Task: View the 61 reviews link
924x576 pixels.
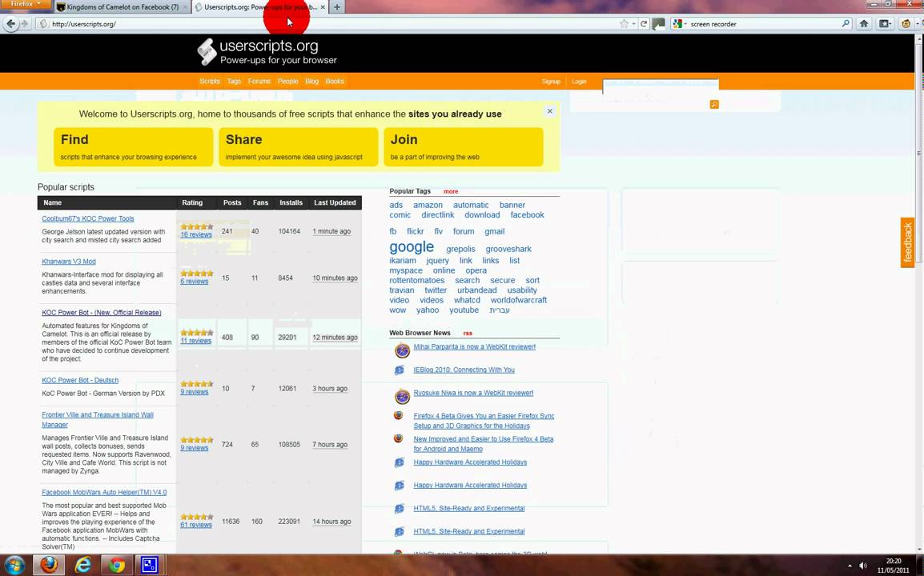Action: [196, 525]
